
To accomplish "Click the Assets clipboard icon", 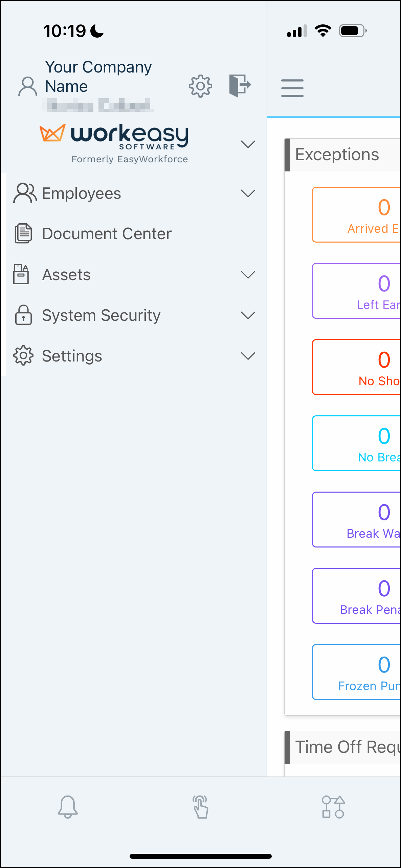I will pos(21,274).
